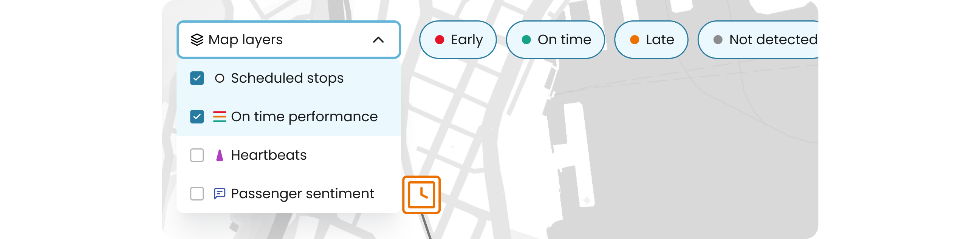Click the orange Late status dot
Viewport: 980px width, 239px height.
pyautogui.click(x=634, y=40)
